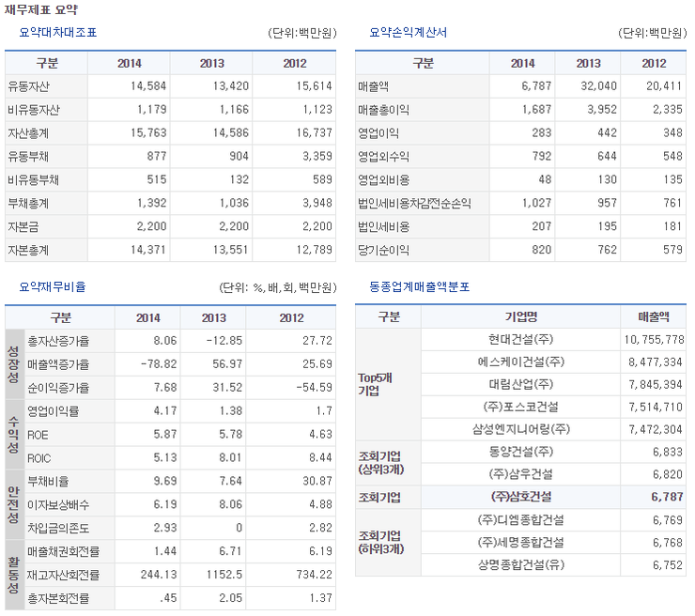This screenshot has height=616, width=695.
Task: Select company 에스케이건설(주)
Action: [x=521, y=362]
